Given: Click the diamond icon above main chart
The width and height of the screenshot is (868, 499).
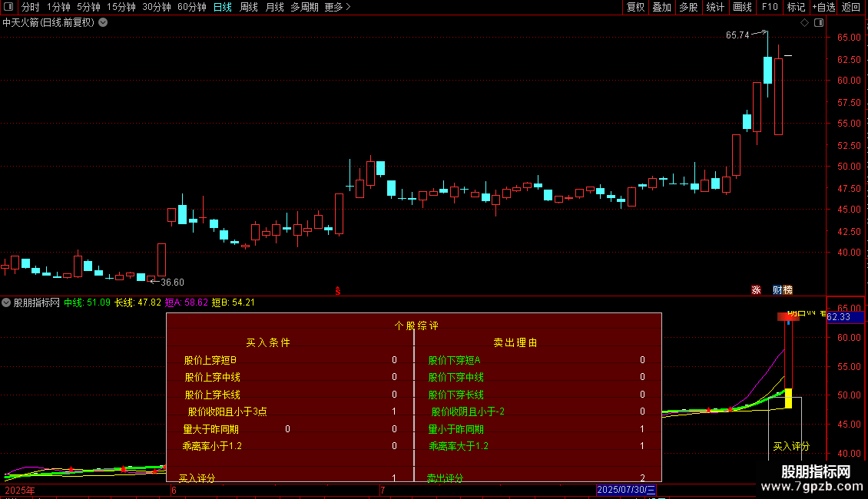Looking at the screenshot, I should pyautogui.click(x=805, y=23).
